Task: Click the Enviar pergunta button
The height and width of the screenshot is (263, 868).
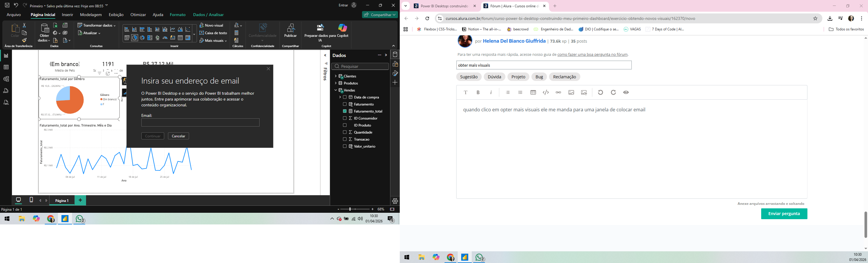Action: [784, 214]
